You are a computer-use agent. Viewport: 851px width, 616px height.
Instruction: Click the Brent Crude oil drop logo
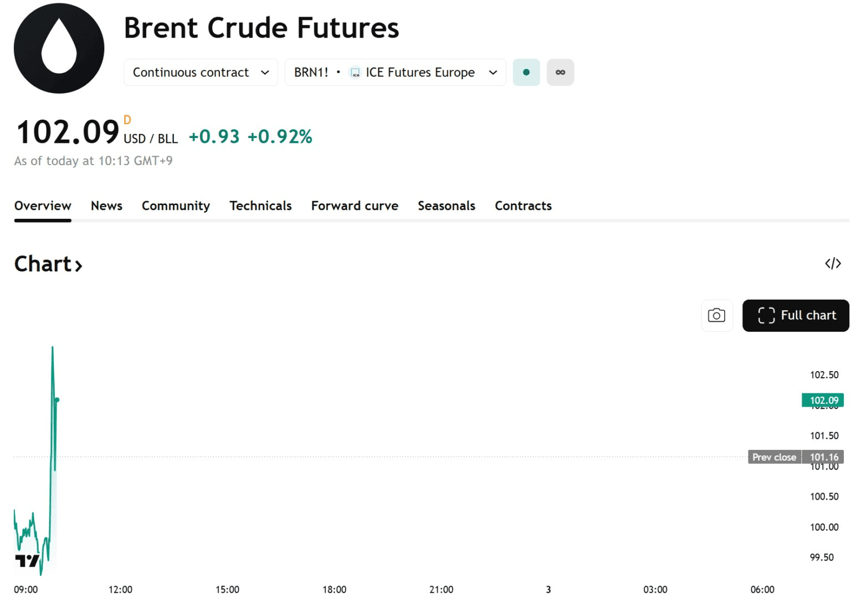59,48
